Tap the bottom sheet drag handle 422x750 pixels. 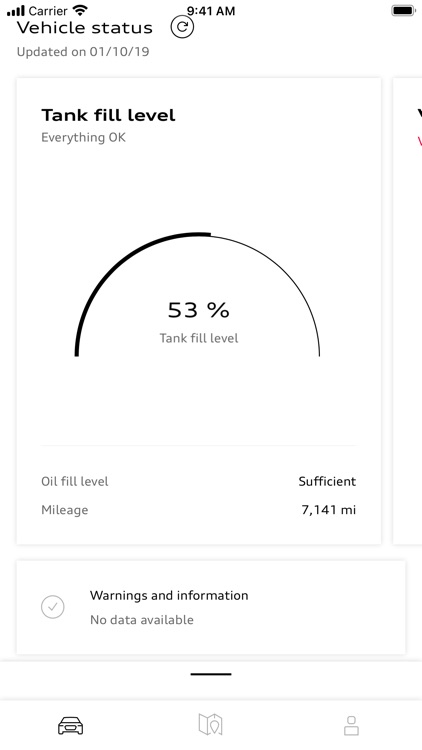click(x=211, y=674)
